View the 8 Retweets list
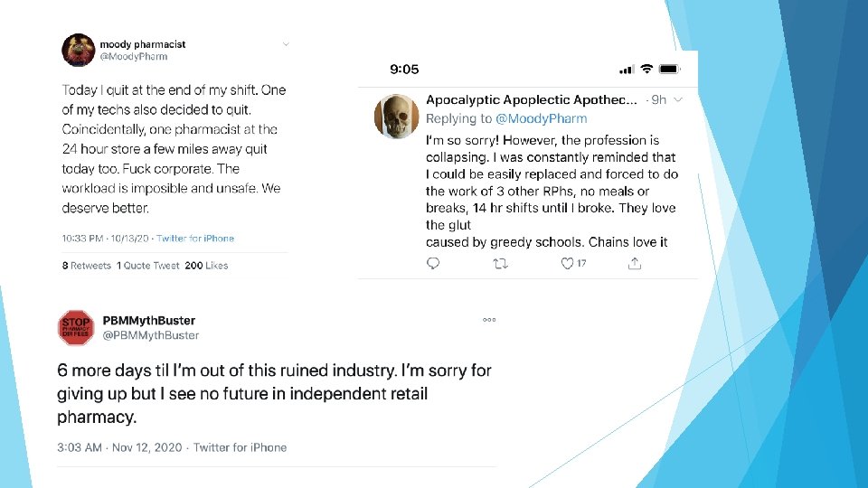 87,266
